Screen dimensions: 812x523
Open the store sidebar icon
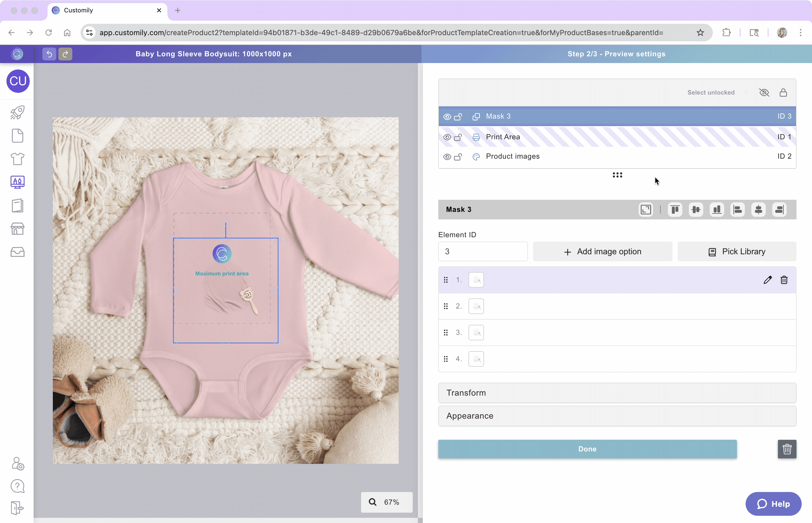[17, 229]
